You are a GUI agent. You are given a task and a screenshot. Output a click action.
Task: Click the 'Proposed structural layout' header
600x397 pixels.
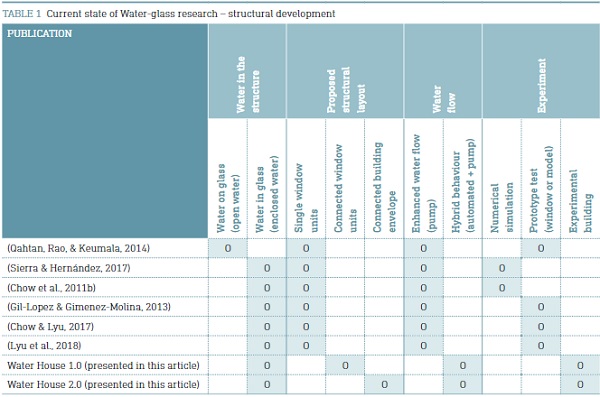[345, 71]
